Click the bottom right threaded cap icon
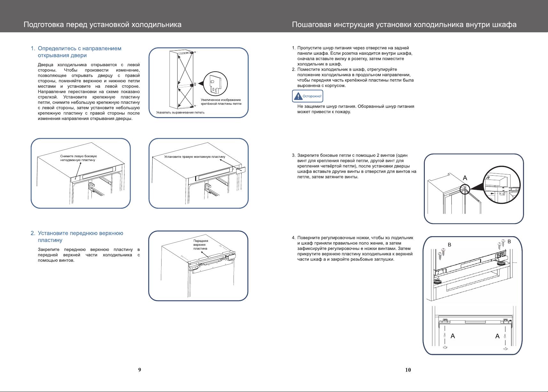Viewport: 548px width, 392px height. 505,348
